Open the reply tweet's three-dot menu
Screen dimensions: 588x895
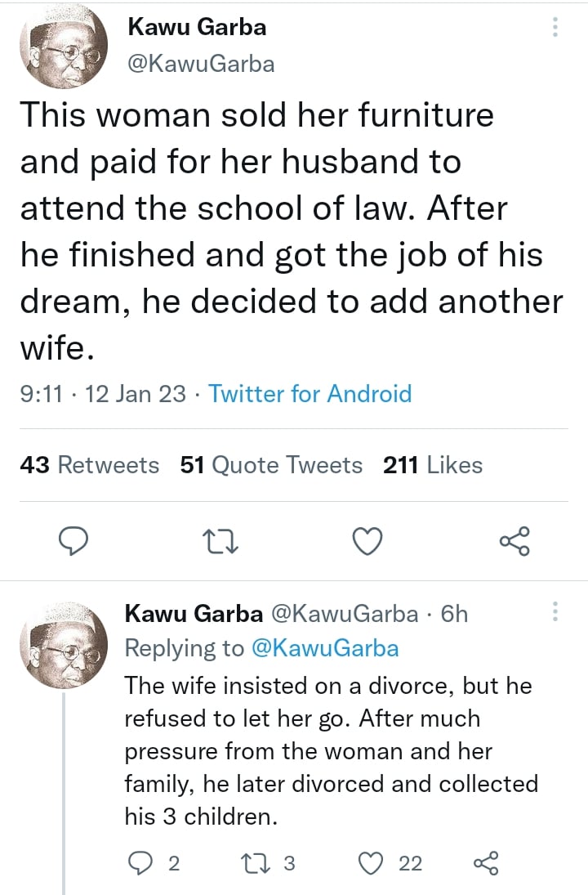(x=555, y=612)
